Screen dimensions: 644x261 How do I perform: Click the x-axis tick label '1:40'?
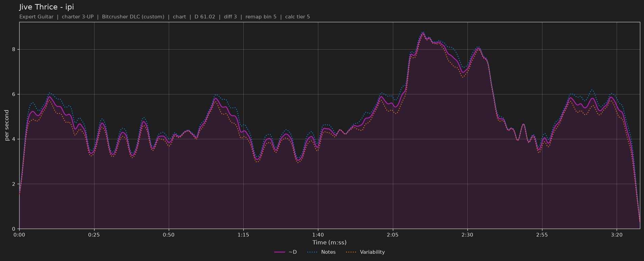point(318,235)
